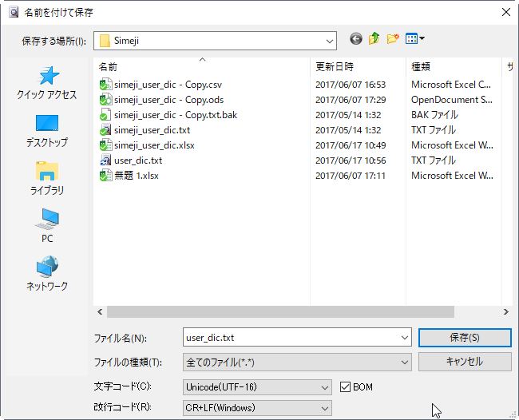Sort by the 名前 column header
The width and height of the screenshot is (519, 420).
[202, 67]
